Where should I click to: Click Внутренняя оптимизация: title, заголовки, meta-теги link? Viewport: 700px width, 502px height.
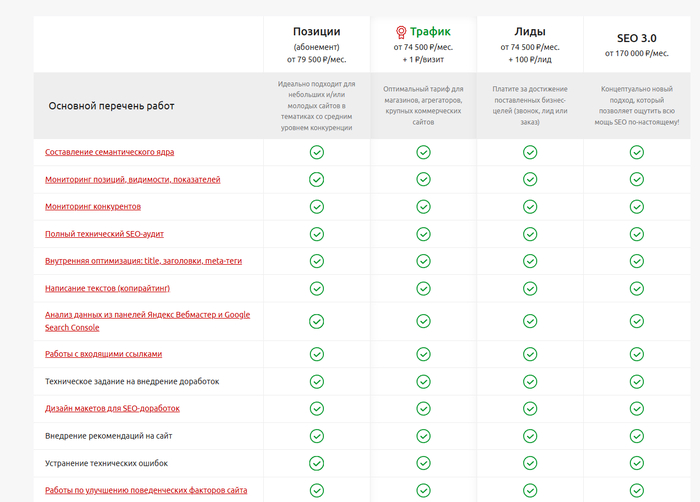coord(143,261)
